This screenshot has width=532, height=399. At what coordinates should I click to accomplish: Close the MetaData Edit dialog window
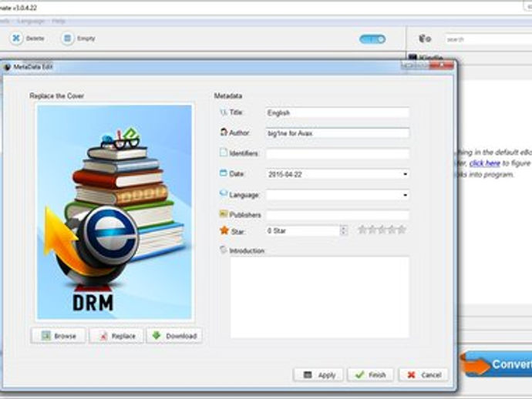[442, 65]
